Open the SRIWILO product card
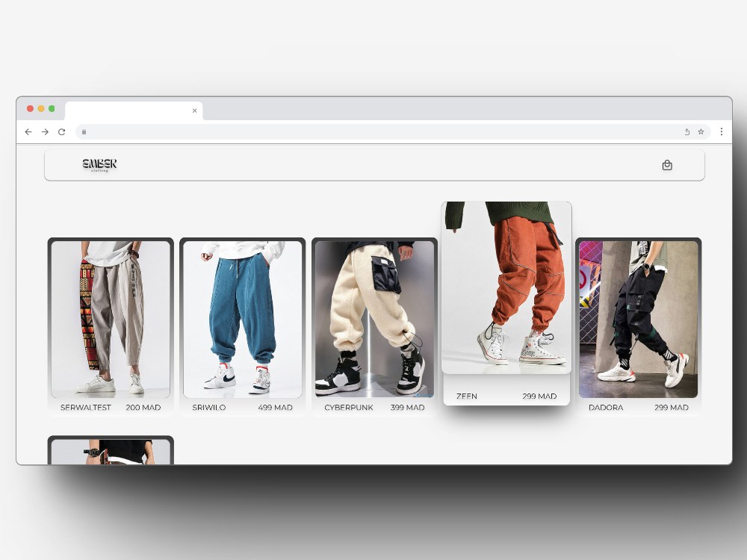The image size is (747, 560). point(242,320)
